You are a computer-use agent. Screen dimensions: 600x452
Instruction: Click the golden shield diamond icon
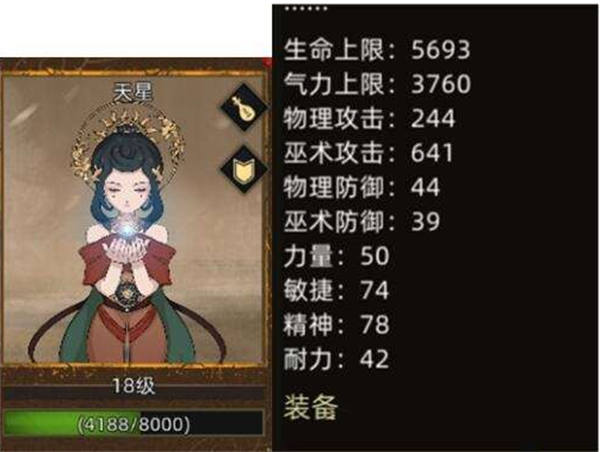coord(244,169)
